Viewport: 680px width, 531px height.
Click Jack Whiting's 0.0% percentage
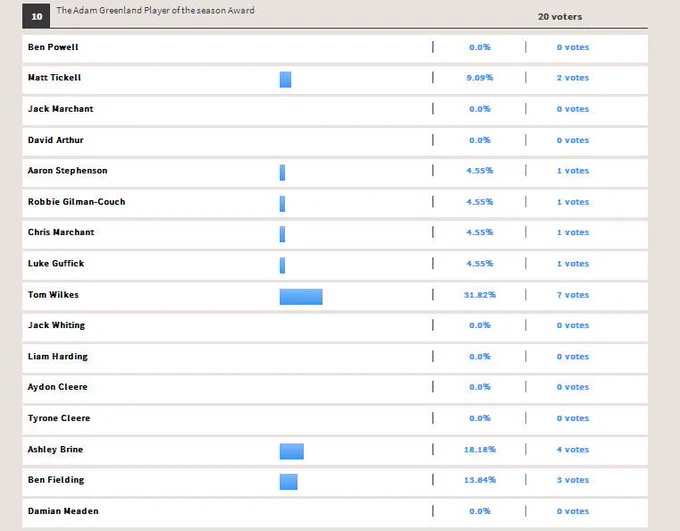(480, 325)
